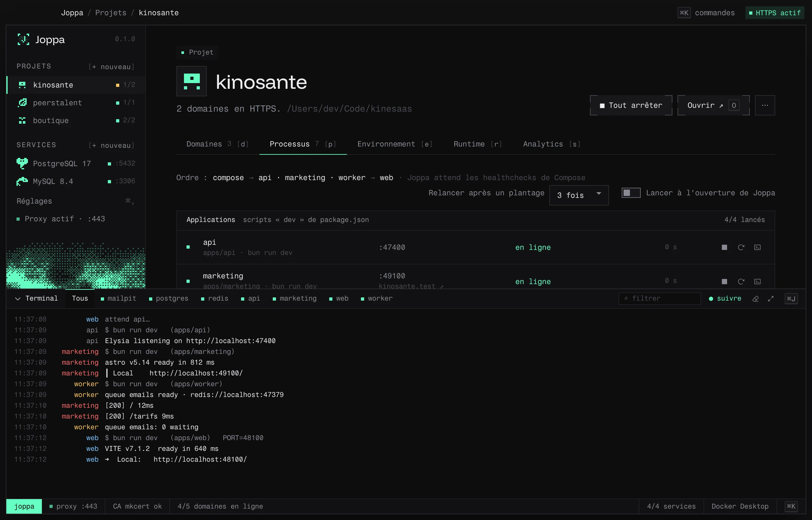Image resolution: width=812 pixels, height=520 pixels.
Task: Click the Tout arrêter button
Action: coord(631,105)
